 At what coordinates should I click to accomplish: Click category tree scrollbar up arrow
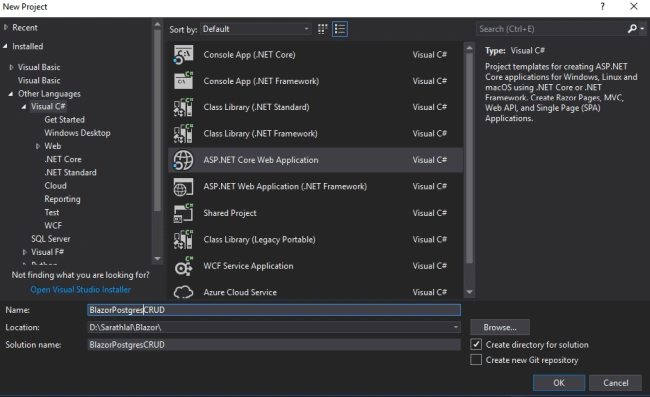pos(157,25)
